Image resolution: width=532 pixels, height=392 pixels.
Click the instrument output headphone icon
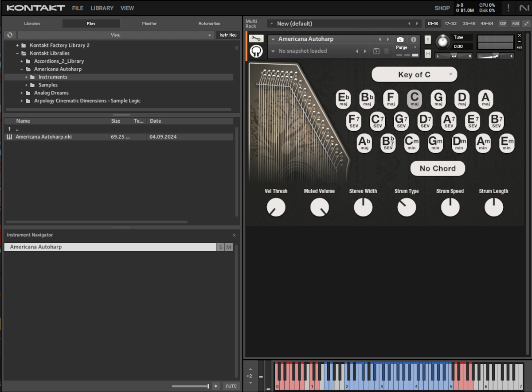click(x=256, y=52)
